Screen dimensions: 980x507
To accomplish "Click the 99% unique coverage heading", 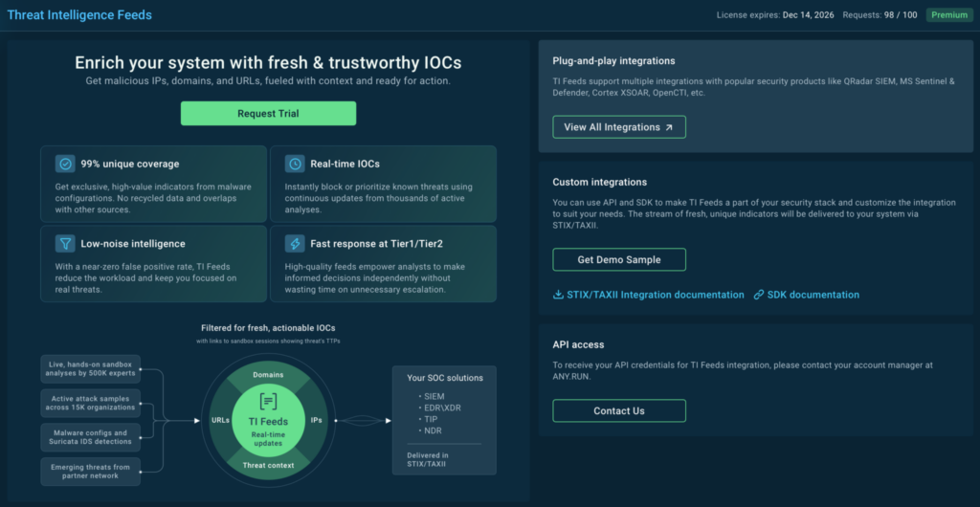I will [x=130, y=165].
